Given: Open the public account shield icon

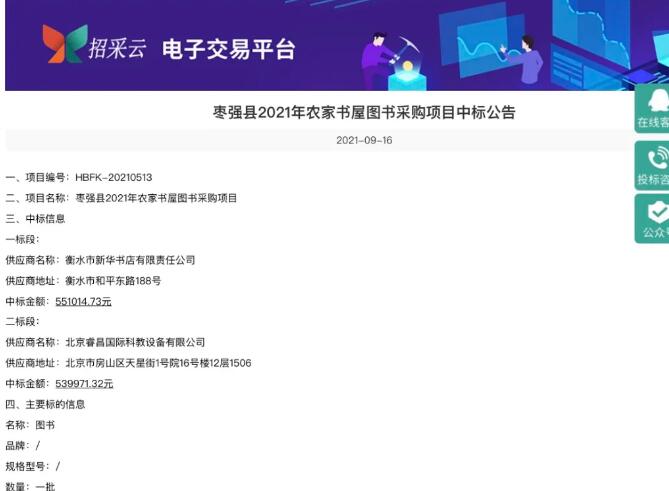Looking at the screenshot, I should tap(658, 212).
